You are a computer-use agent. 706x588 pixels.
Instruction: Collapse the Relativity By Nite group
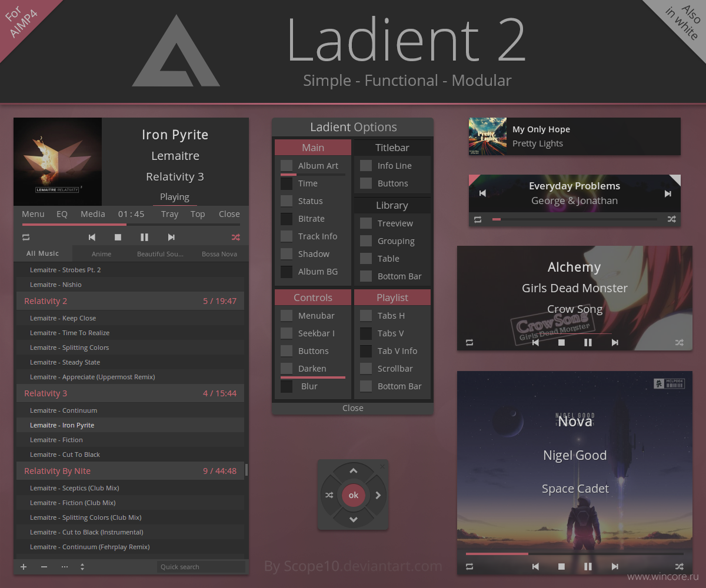tap(130, 471)
